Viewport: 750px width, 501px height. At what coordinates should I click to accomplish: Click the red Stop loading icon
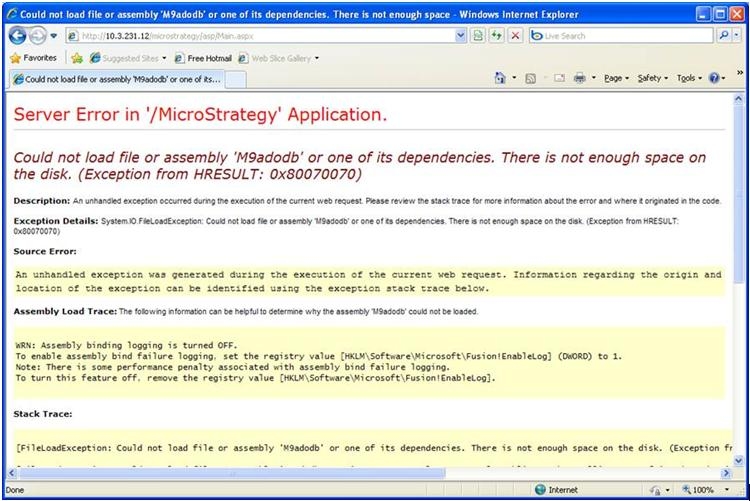tap(515, 36)
